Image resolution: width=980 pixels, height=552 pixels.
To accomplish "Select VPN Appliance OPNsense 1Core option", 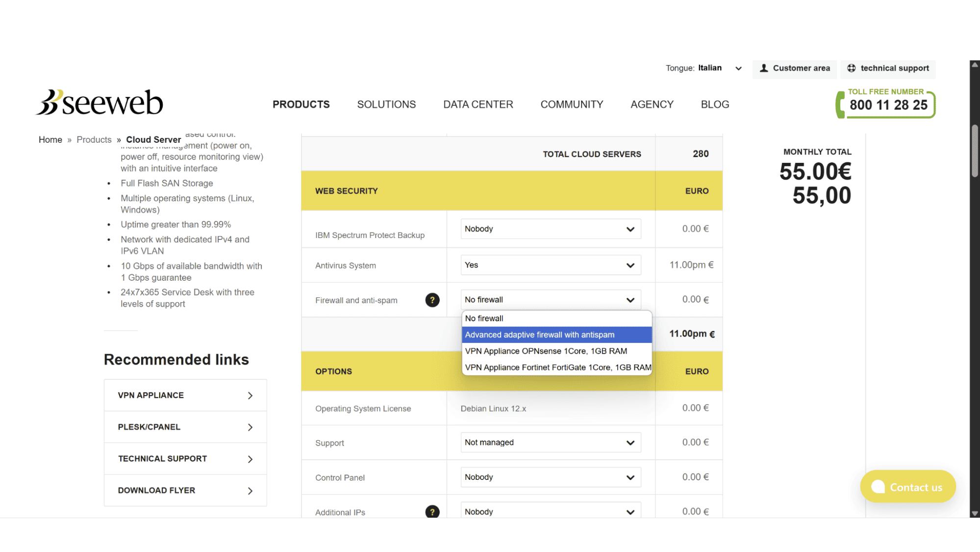I will 556,351.
